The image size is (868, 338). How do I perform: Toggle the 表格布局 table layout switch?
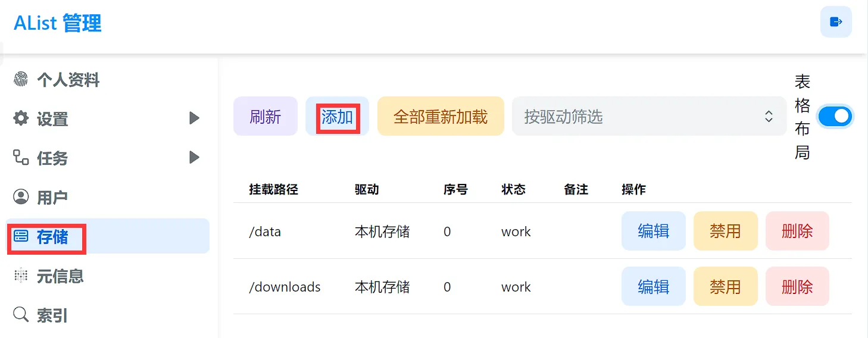[x=835, y=117]
